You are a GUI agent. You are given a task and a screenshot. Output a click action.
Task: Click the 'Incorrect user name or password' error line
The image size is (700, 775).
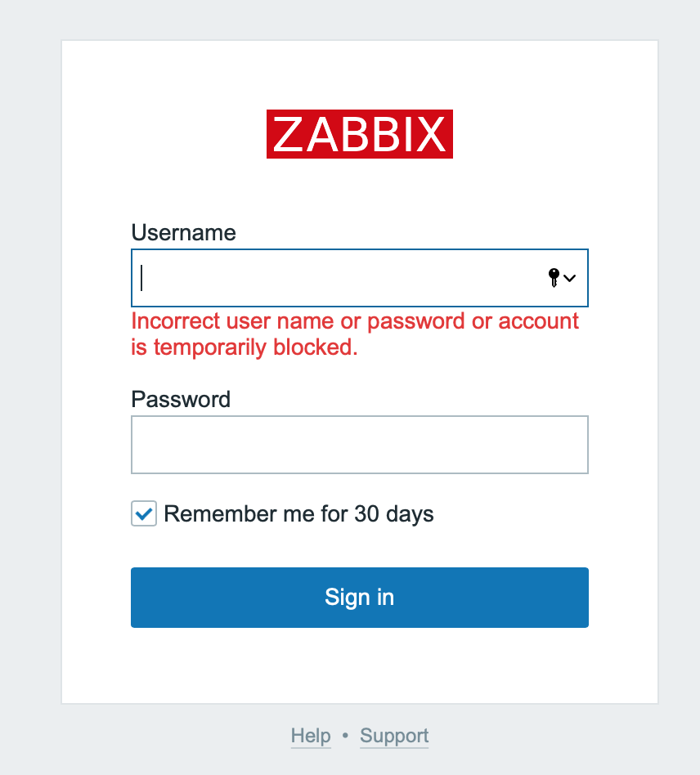(x=355, y=321)
